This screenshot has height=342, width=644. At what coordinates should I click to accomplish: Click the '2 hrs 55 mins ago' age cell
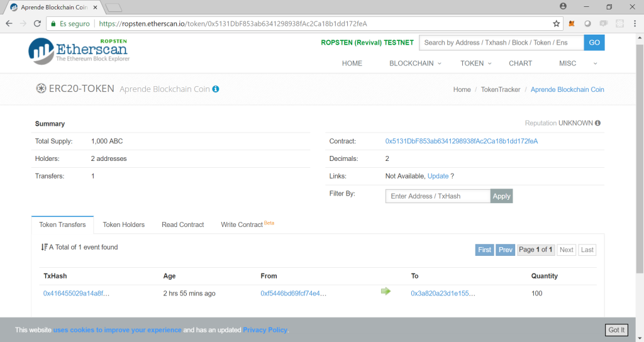coord(189,294)
